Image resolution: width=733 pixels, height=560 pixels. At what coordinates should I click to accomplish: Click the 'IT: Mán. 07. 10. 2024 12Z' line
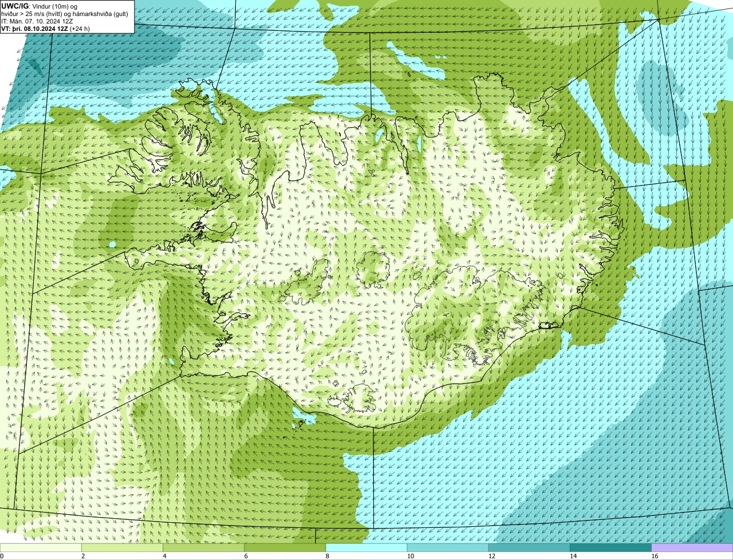[37, 21]
